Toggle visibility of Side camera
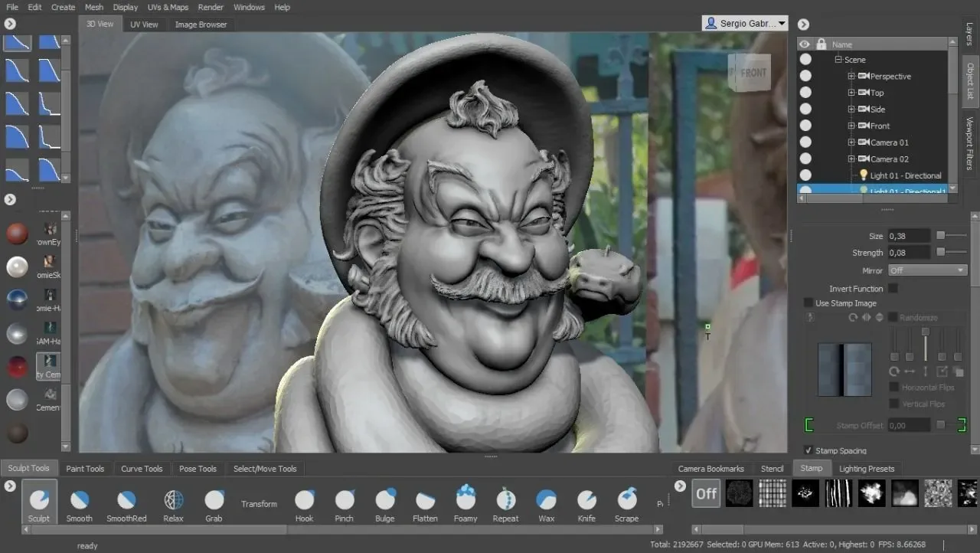 tap(805, 110)
